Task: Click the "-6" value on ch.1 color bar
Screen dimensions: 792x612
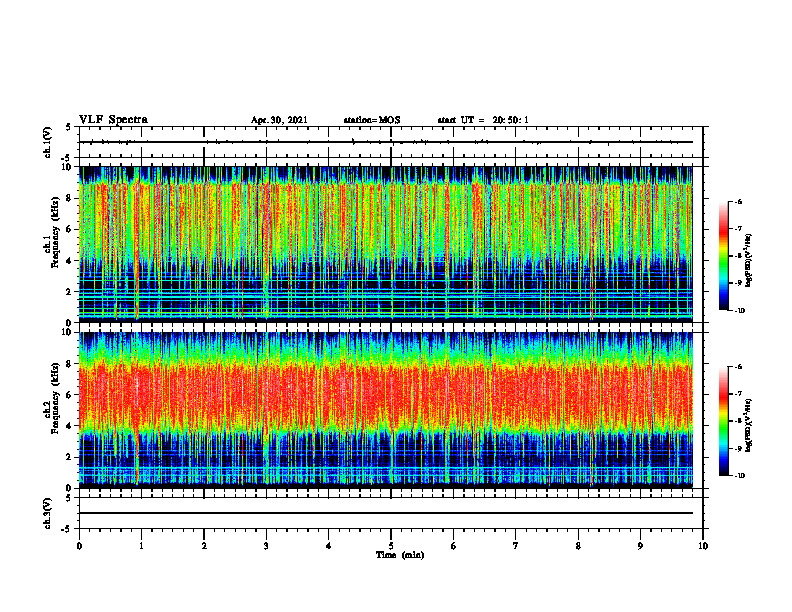Action: (x=739, y=202)
